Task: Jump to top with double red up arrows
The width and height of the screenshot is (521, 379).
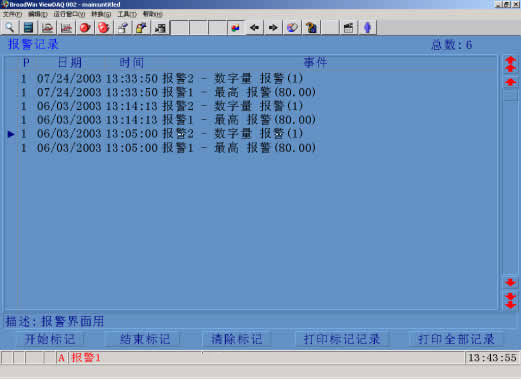Action: [x=510, y=64]
